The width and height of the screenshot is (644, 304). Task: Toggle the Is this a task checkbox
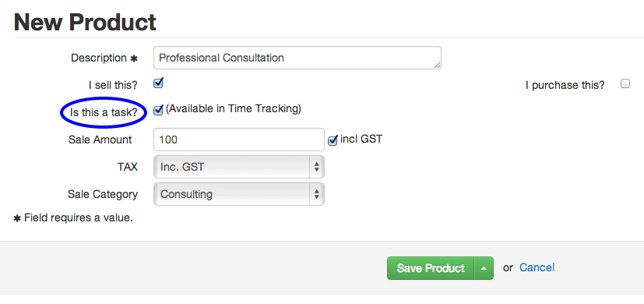pos(158,110)
